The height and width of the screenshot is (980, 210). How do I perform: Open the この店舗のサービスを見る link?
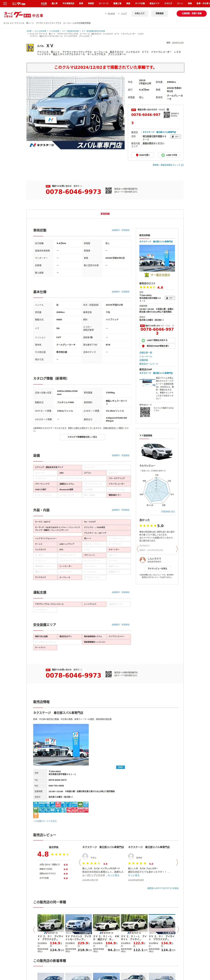tap(45, 821)
